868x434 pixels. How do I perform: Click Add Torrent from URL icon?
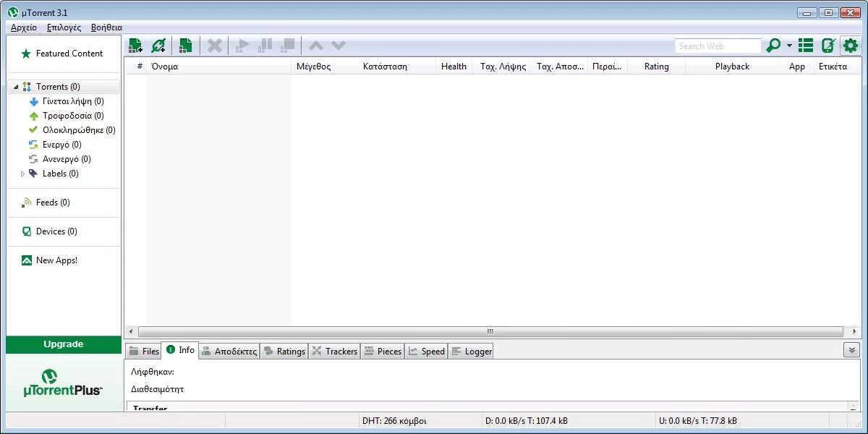point(158,46)
